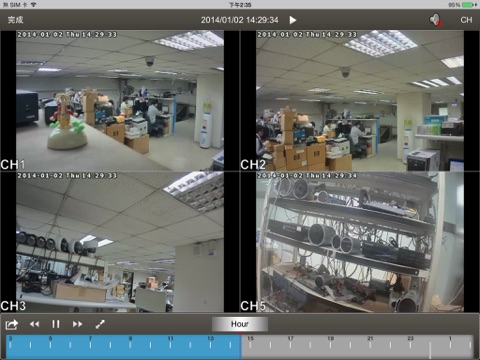This screenshot has height=360, width=480.
Task: Select the CH3 camera feed
Action: click(x=120, y=242)
